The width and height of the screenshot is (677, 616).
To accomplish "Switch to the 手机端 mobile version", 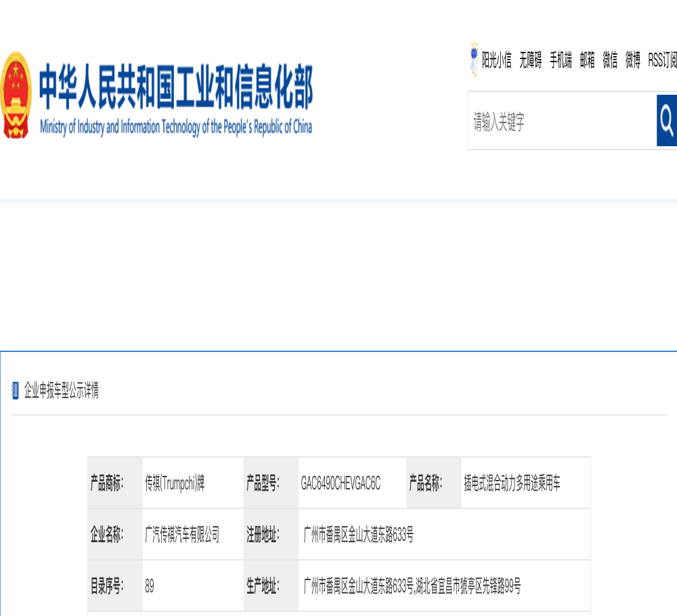I will point(561,60).
